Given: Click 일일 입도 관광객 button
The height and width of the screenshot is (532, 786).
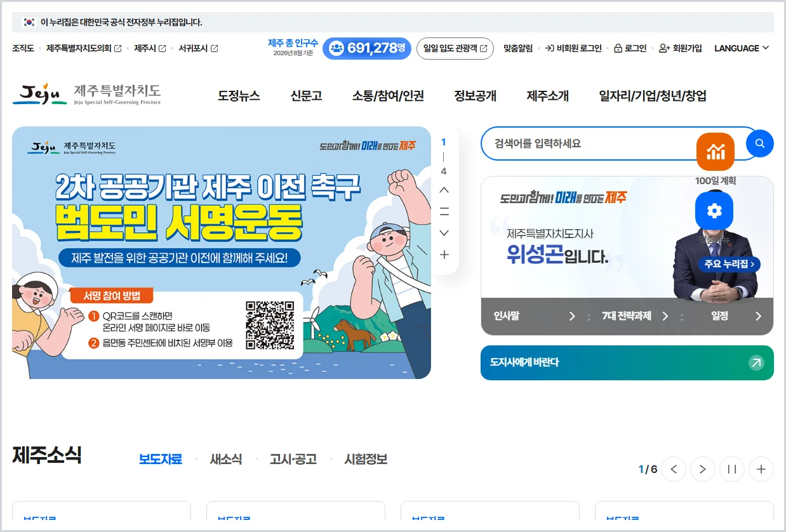Looking at the screenshot, I should (455, 48).
